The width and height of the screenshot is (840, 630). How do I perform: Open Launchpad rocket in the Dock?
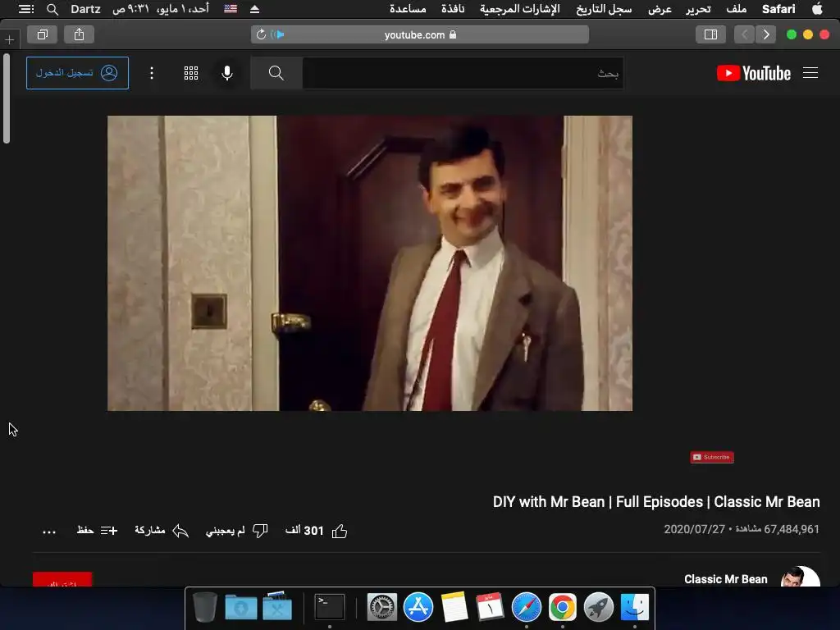point(598,607)
